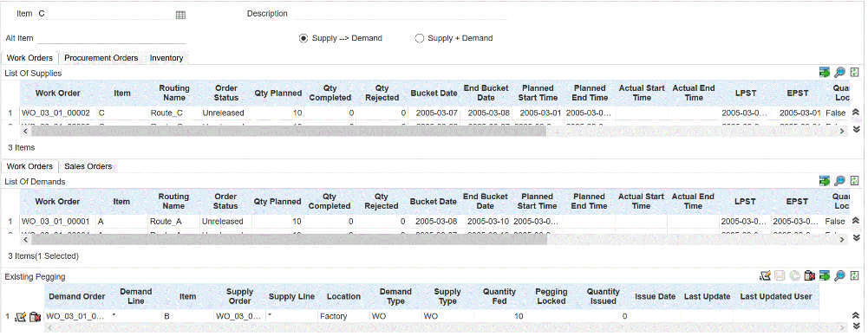Screen dimensions: 868x336
Task: Click right arrow of supplies horizontal scrollbar
Action: pos(842,131)
